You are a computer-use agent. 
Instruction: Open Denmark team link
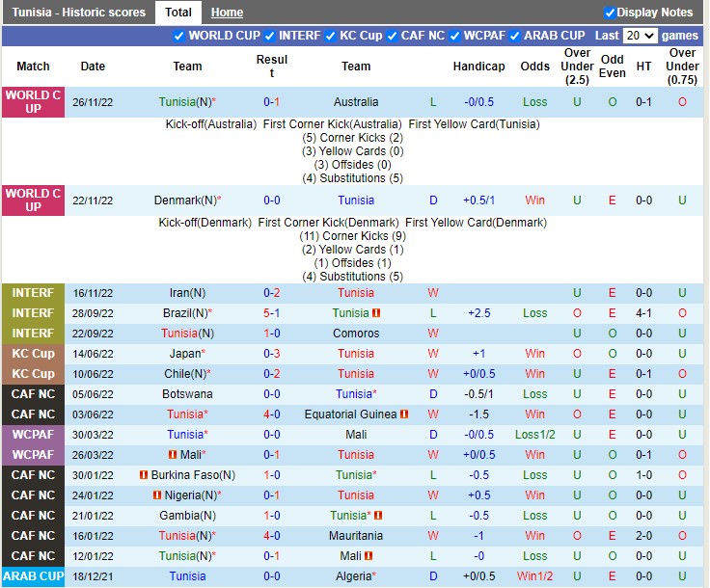coord(185,200)
